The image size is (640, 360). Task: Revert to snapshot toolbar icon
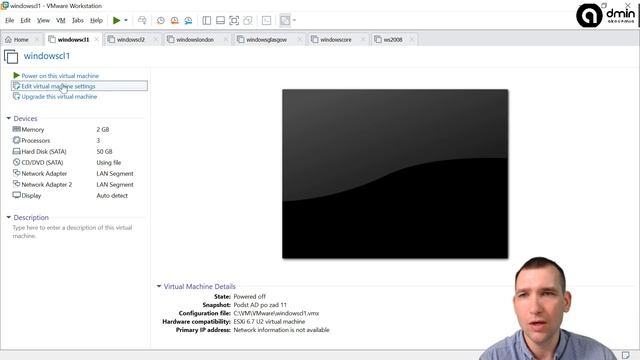pyautogui.click(x=174, y=20)
